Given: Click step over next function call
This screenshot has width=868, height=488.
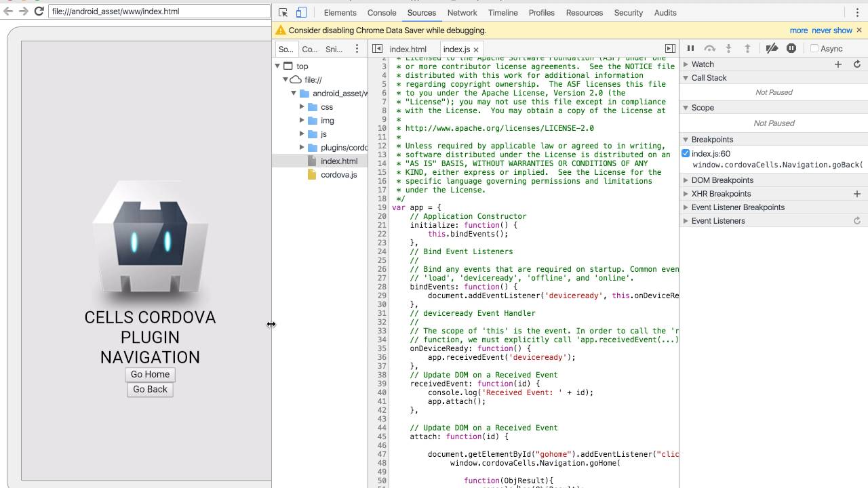Looking at the screenshot, I should pyautogui.click(x=709, y=48).
